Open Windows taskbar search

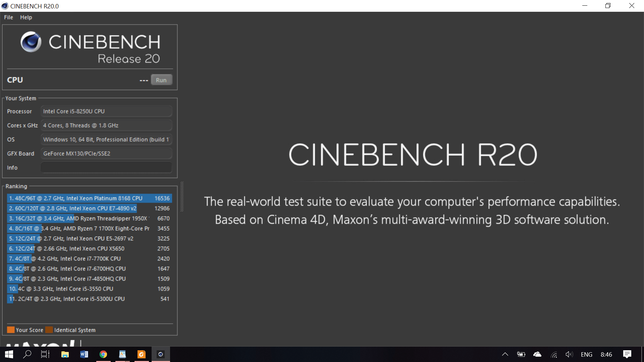click(27, 354)
